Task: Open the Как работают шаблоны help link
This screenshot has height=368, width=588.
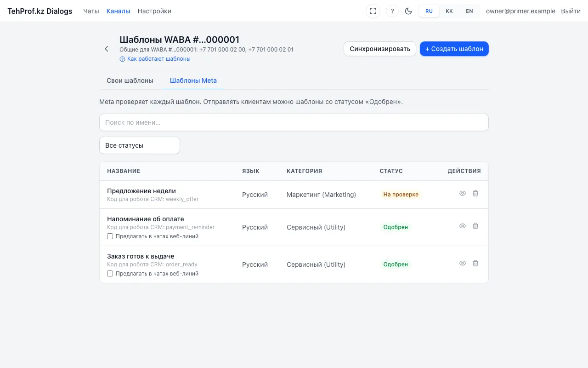Action: click(155, 59)
